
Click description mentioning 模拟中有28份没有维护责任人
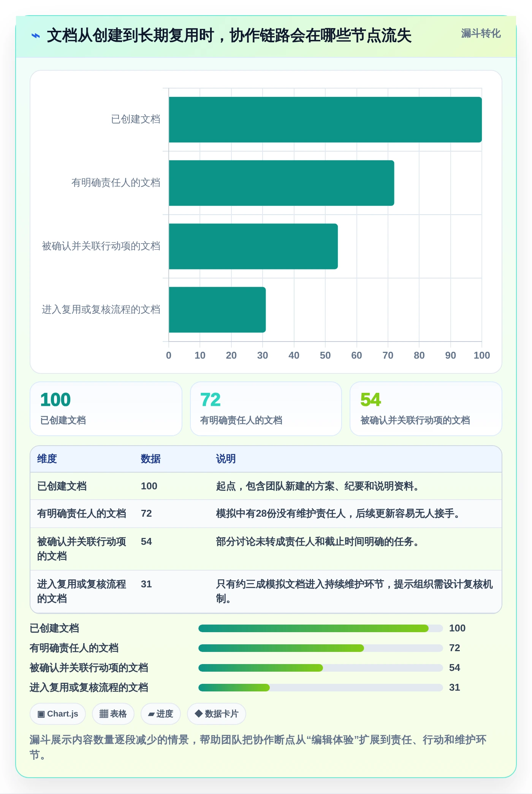point(338,514)
